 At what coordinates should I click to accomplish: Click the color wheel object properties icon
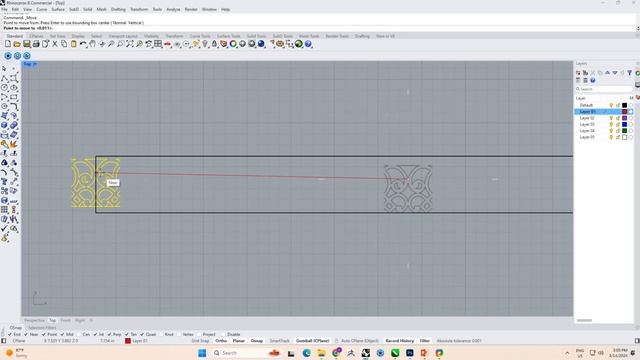[233, 44]
